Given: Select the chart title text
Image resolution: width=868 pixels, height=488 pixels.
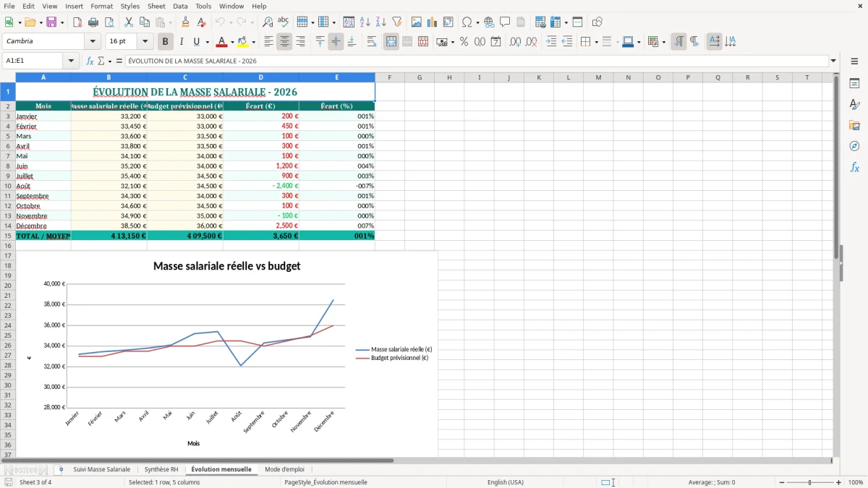Looking at the screenshot, I should 226,266.
